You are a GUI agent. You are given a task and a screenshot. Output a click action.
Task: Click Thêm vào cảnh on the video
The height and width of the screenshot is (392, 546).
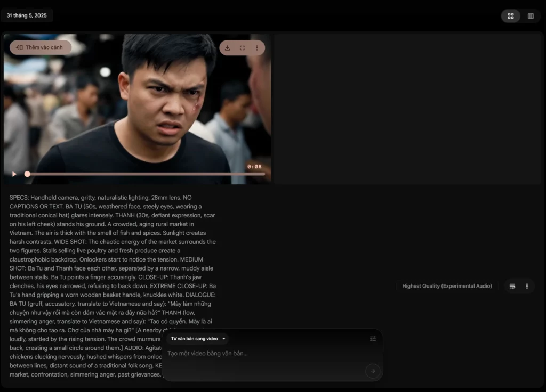point(41,47)
